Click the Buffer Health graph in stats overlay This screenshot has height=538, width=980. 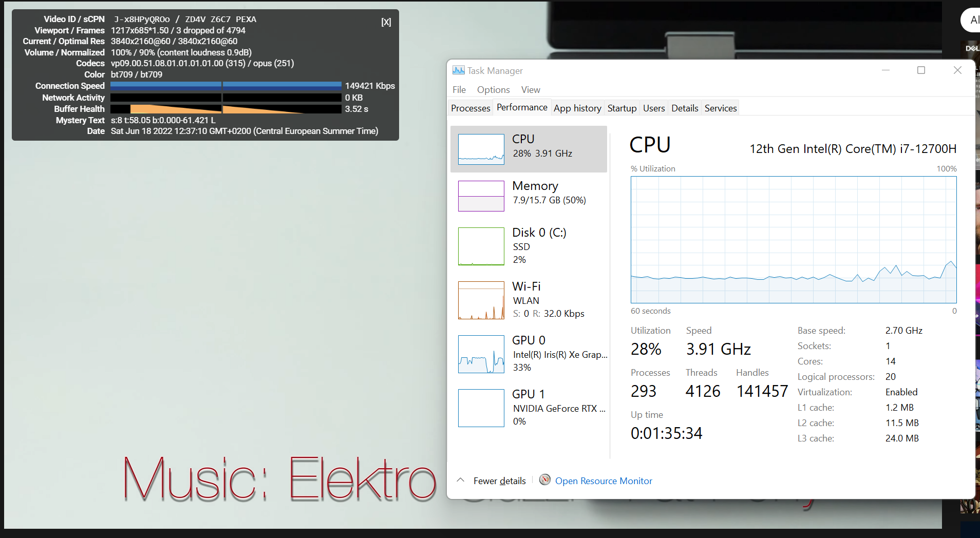click(x=226, y=109)
